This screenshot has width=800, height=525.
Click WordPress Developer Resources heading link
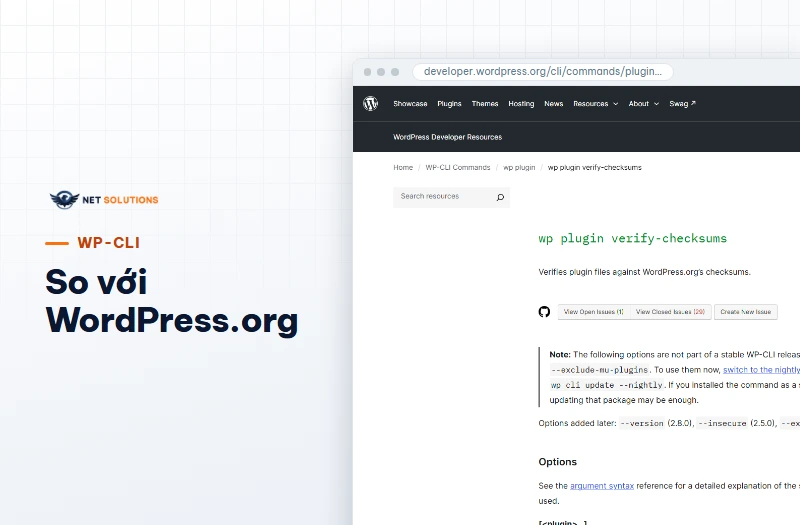(447, 137)
